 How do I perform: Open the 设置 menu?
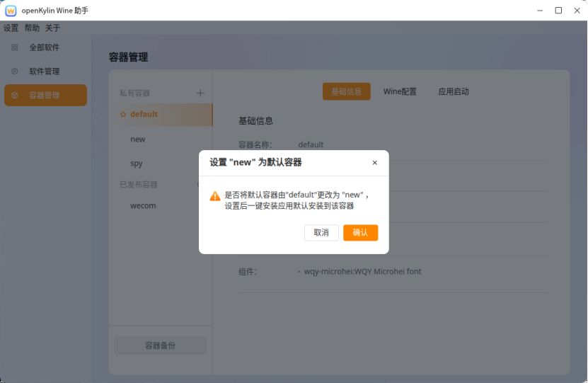11,28
